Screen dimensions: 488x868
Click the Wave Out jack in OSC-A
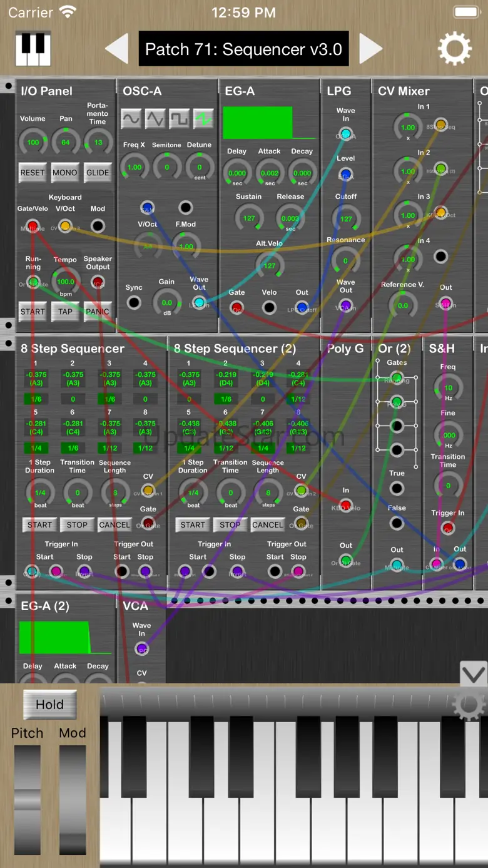click(x=199, y=303)
